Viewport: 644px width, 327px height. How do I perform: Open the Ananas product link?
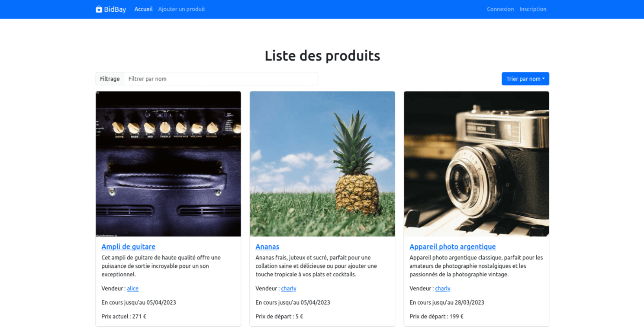[x=267, y=246]
